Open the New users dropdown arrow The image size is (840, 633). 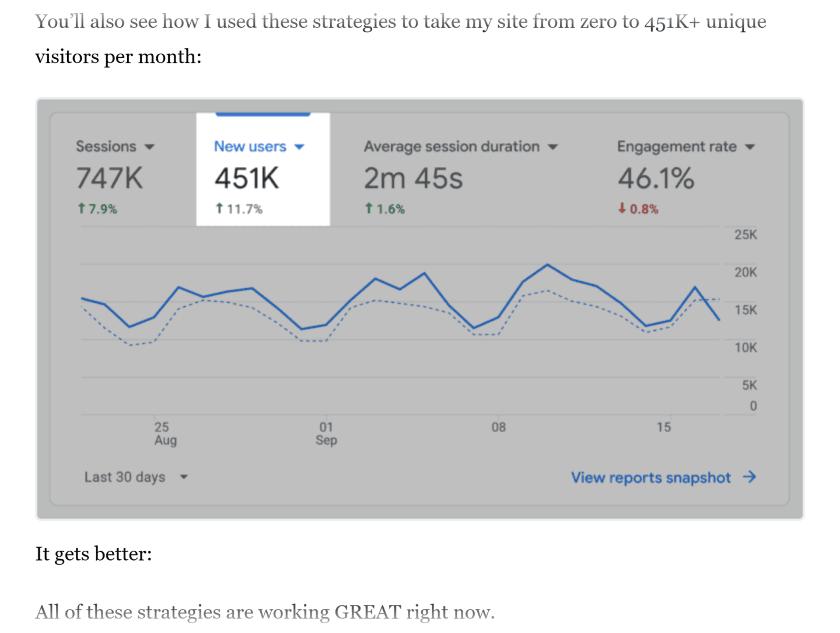299,147
